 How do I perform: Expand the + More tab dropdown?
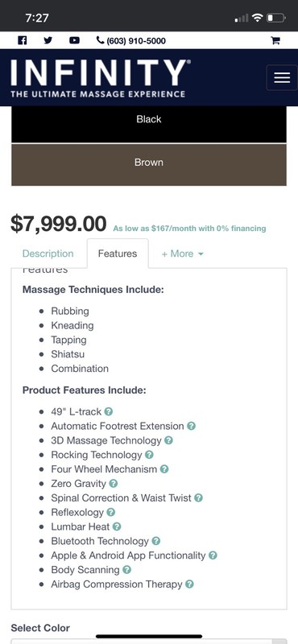point(183,254)
